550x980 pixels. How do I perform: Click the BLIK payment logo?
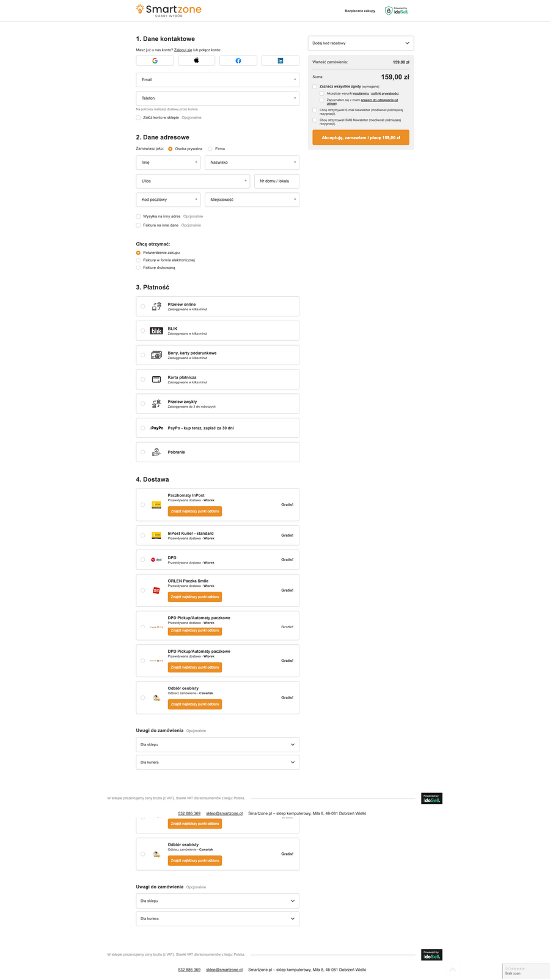click(x=156, y=331)
